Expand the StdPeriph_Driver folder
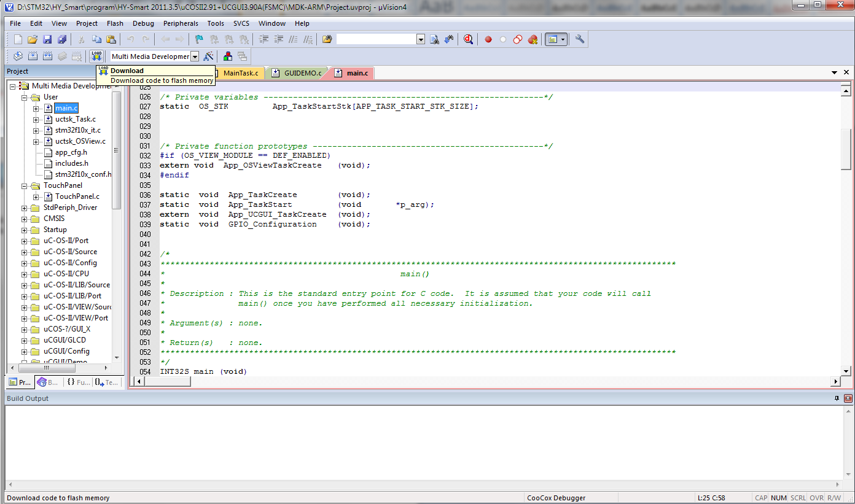Screen dimensions: 855x504 pos(25,207)
